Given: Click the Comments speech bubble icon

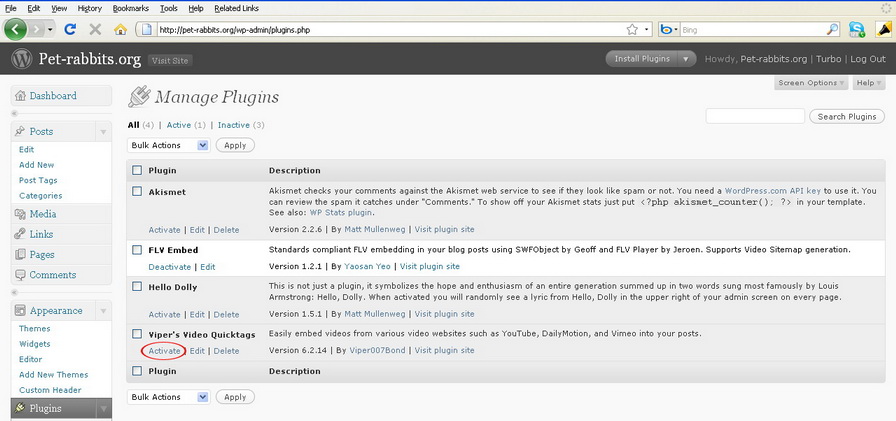Looking at the screenshot, I should pyautogui.click(x=21, y=275).
